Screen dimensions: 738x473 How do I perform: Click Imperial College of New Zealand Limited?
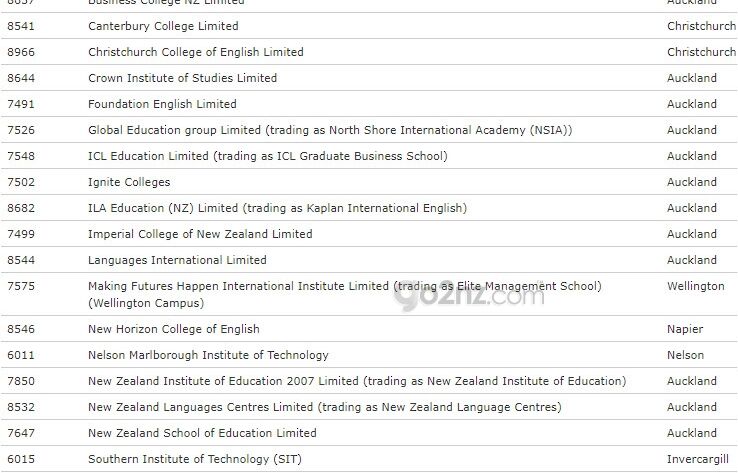click(x=200, y=234)
